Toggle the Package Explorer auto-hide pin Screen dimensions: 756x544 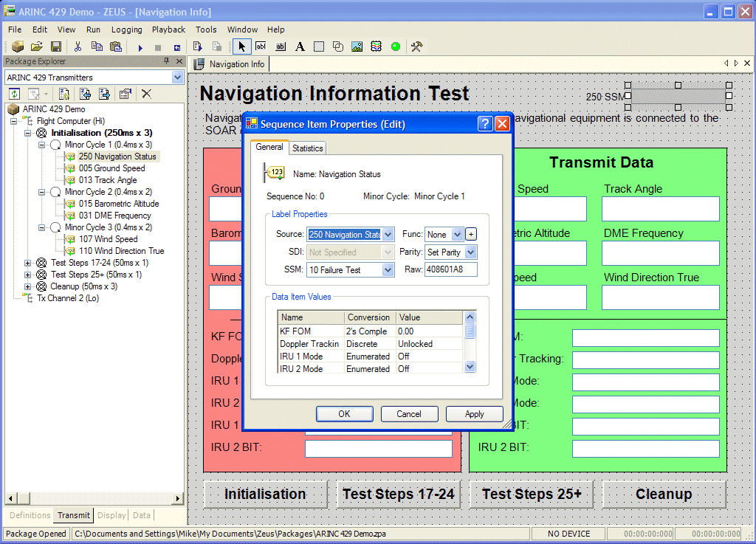(166, 61)
